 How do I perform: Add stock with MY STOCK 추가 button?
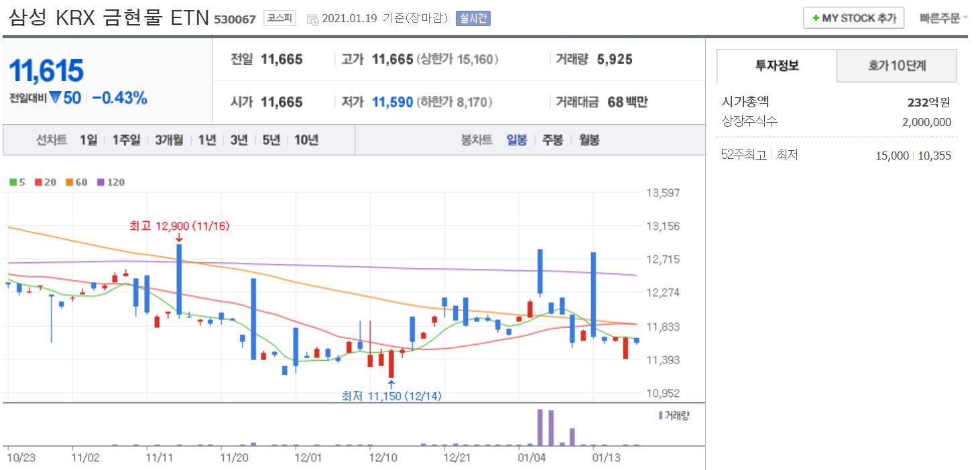click(x=853, y=18)
